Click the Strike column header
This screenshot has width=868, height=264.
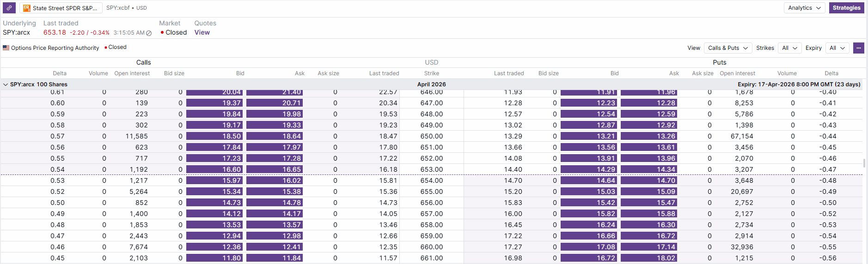(x=432, y=73)
